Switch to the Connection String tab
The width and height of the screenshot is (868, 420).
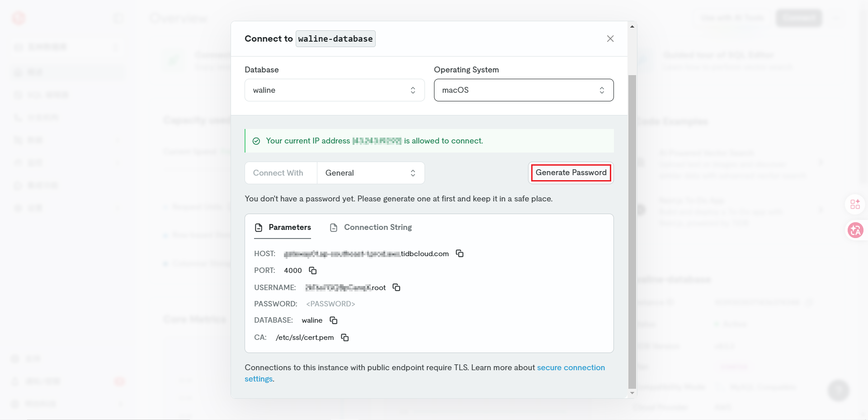pyautogui.click(x=371, y=227)
